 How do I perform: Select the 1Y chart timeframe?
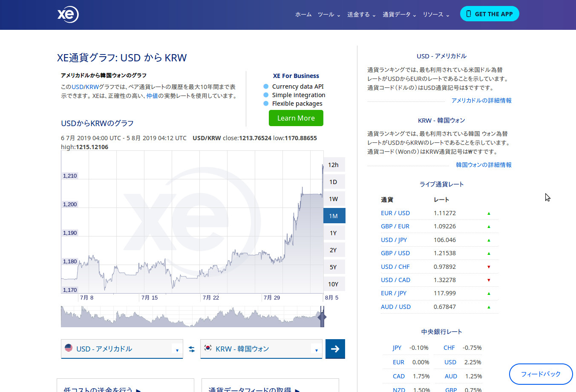click(x=334, y=233)
